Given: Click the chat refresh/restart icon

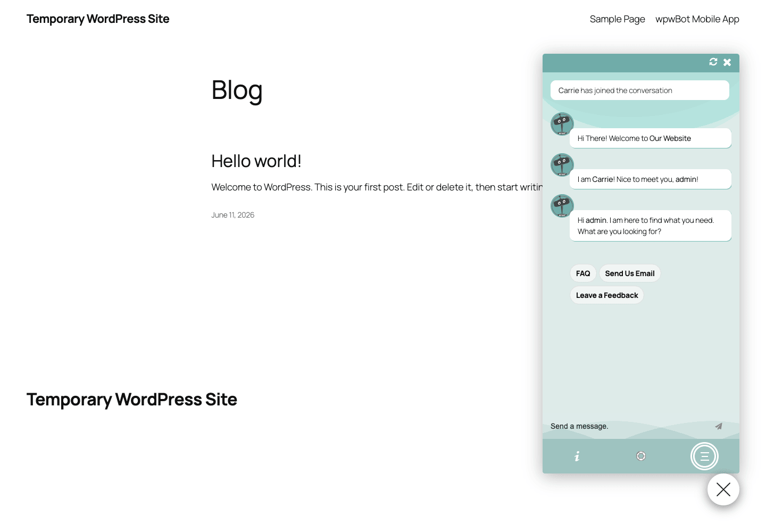Looking at the screenshot, I should click(x=713, y=62).
